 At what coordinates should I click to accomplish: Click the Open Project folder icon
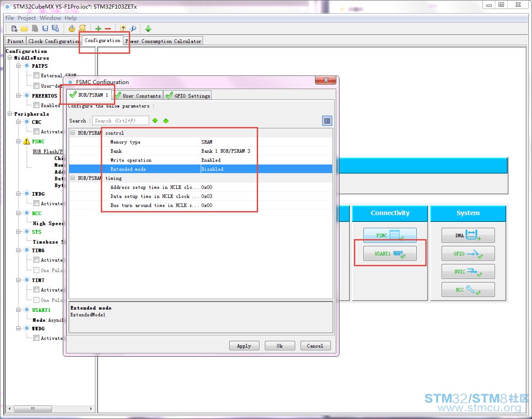(24, 28)
